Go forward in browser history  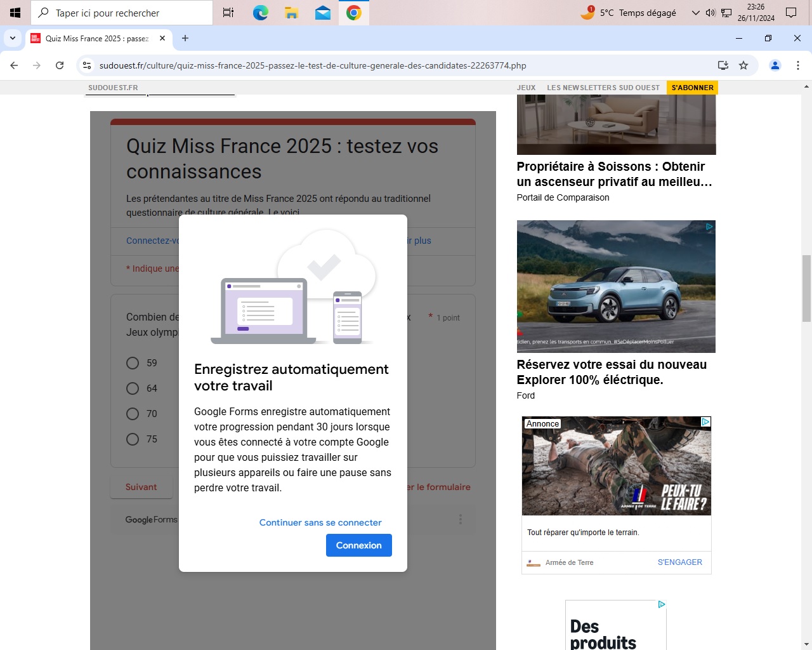click(x=37, y=65)
